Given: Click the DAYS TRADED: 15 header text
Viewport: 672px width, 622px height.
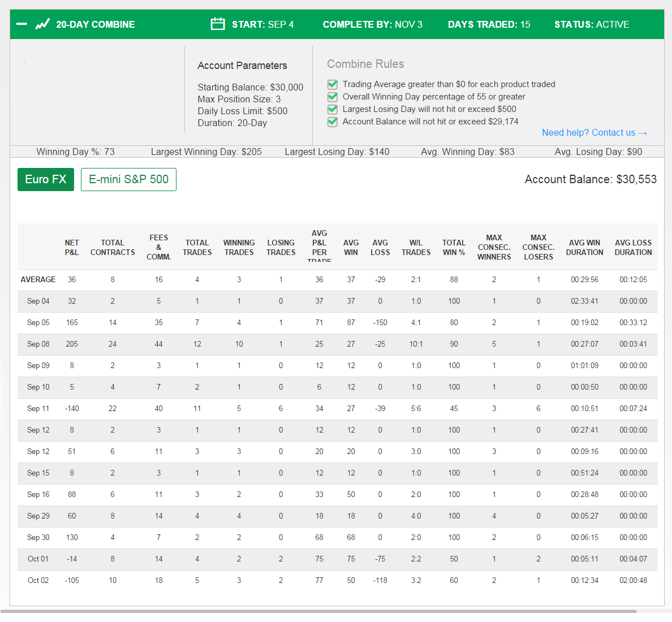Looking at the screenshot, I should [489, 24].
